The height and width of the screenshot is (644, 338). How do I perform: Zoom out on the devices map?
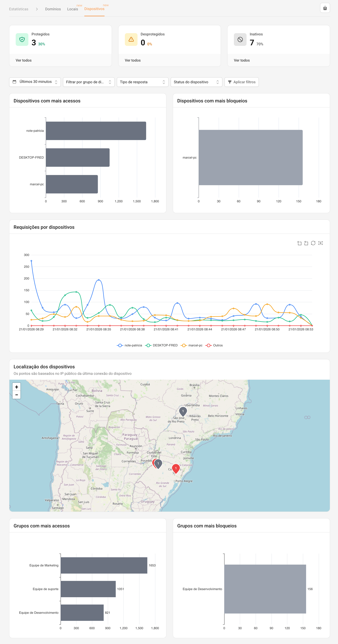pos(16,395)
